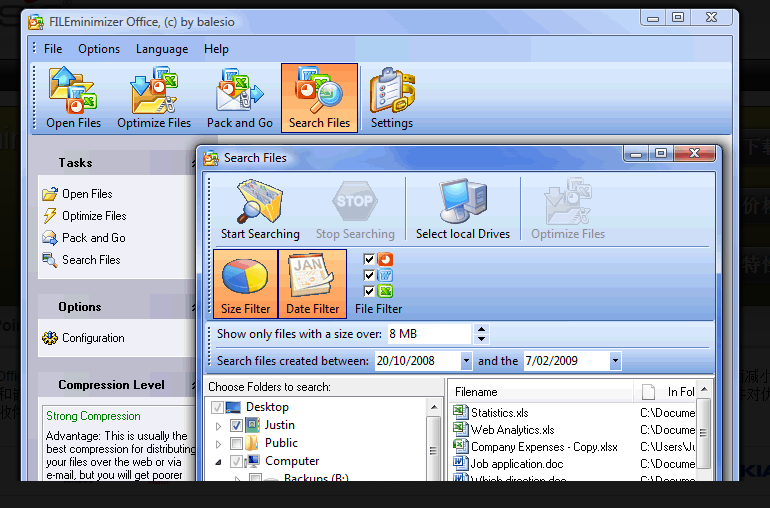
Task: Select the Job application.doc row
Action: (574, 464)
